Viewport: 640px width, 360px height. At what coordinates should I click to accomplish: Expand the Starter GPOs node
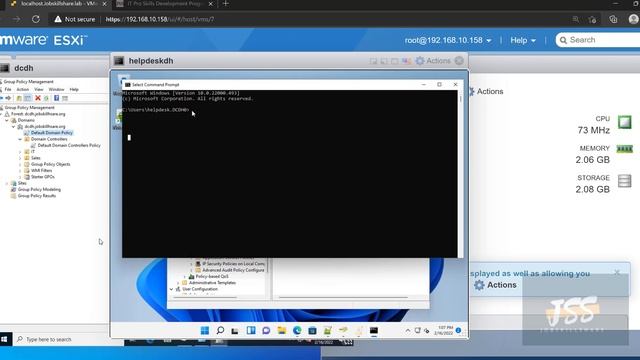tap(20, 177)
